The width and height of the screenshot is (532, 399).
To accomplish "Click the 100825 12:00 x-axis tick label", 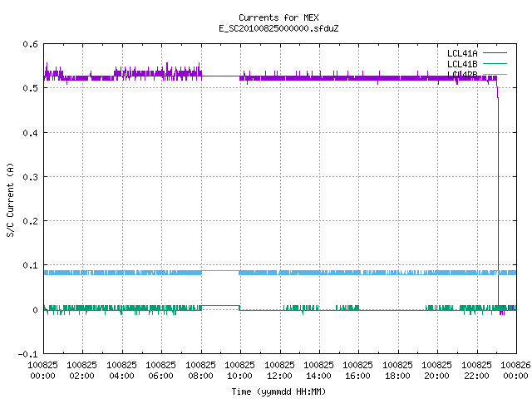I will pos(279,371).
